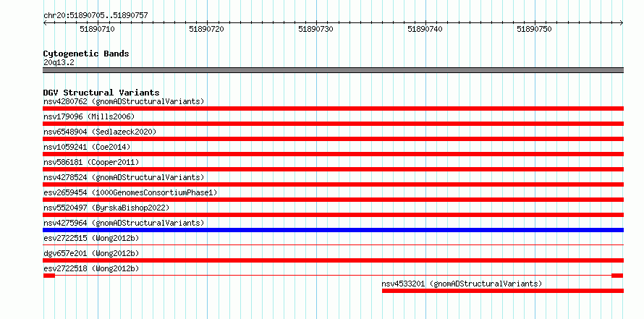This screenshot has height=319, width=644.
Task: Click the red bar for nsv5520497
Action: (x=333, y=215)
